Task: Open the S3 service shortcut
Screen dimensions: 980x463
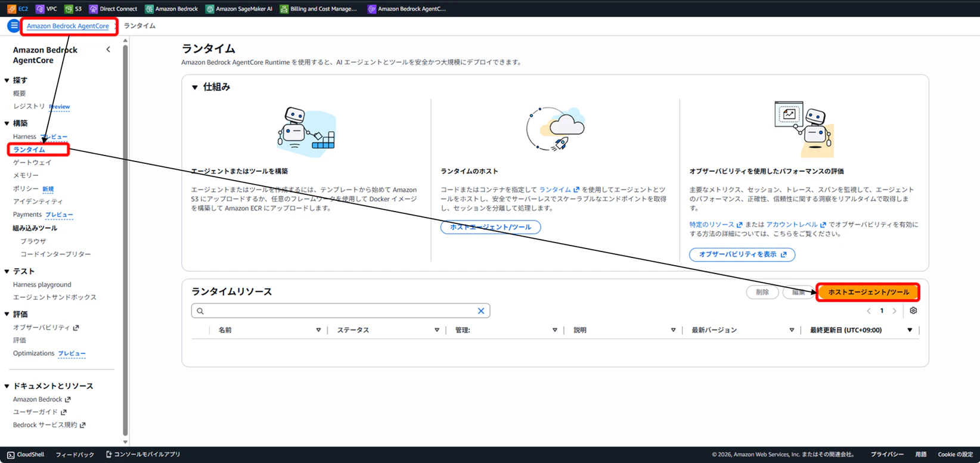Action: coord(73,9)
